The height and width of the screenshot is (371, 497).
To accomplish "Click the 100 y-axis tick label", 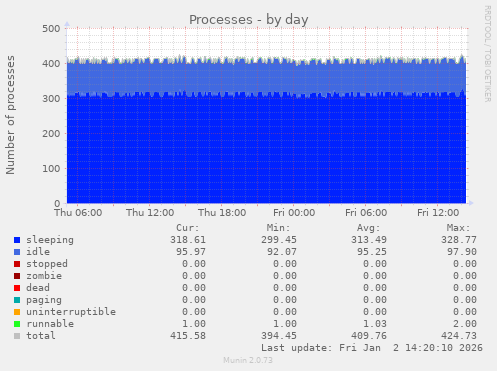I will pos(51,169).
